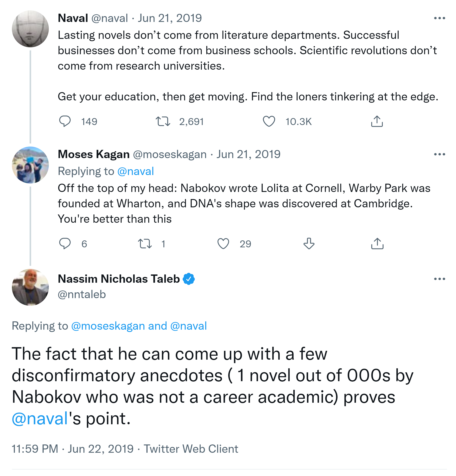Open more options on Taleb's tweet
Image resolution: width=456 pixels, height=476 pixels.
(x=439, y=279)
